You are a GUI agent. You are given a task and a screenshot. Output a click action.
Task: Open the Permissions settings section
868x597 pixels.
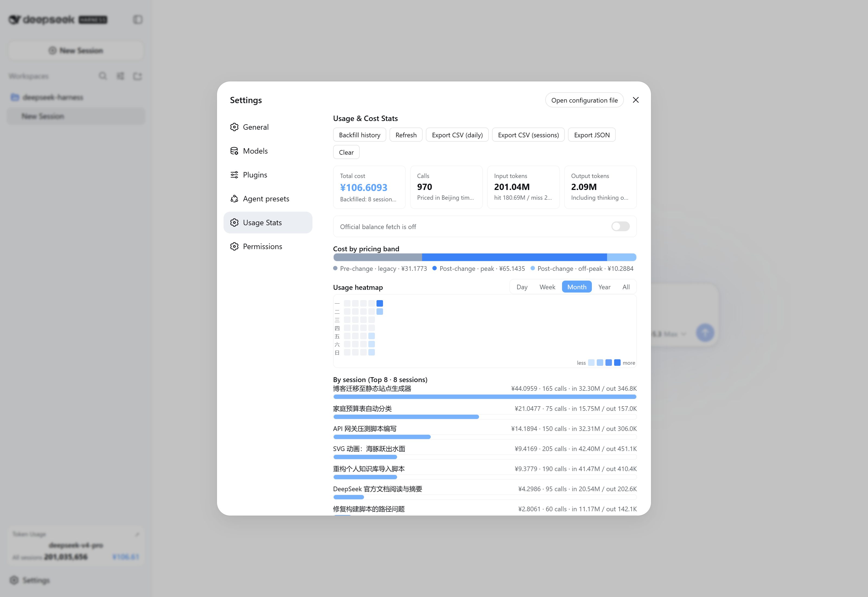(268, 246)
